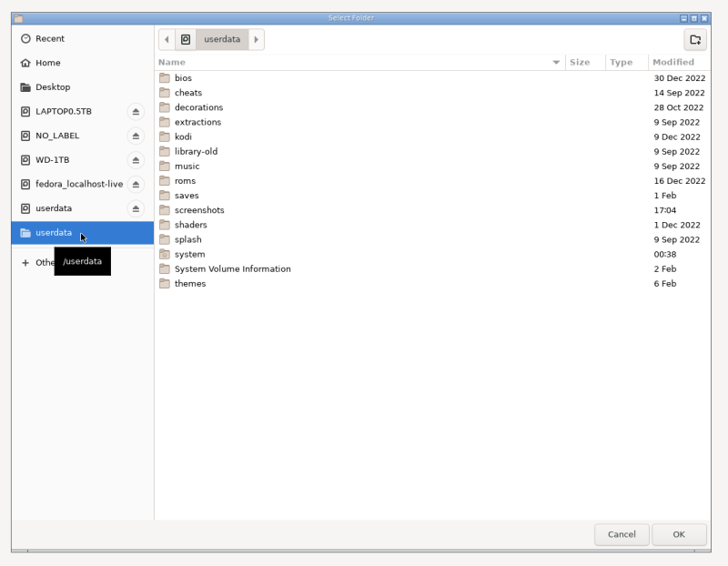
Task: Click the bios folder icon
Action: (x=165, y=77)
